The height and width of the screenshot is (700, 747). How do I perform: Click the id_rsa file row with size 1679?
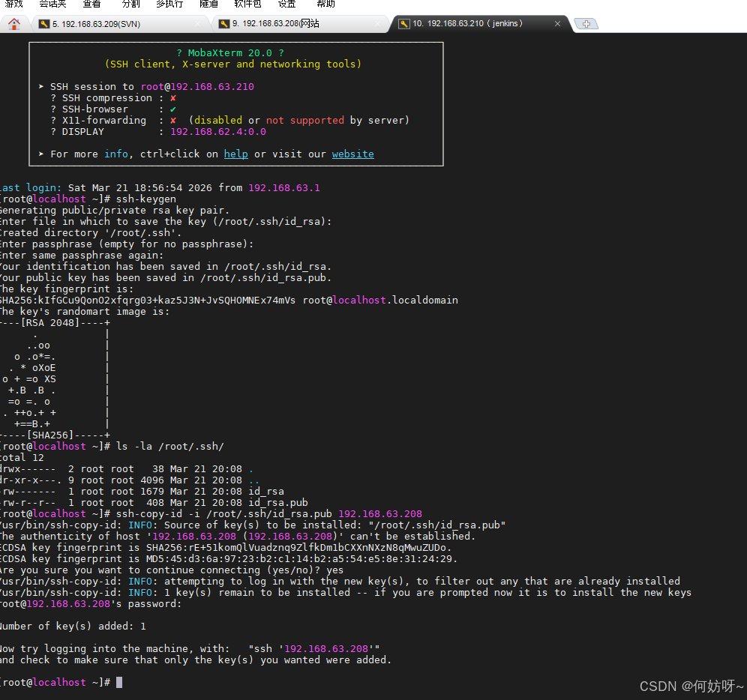(x=142, y=492)
